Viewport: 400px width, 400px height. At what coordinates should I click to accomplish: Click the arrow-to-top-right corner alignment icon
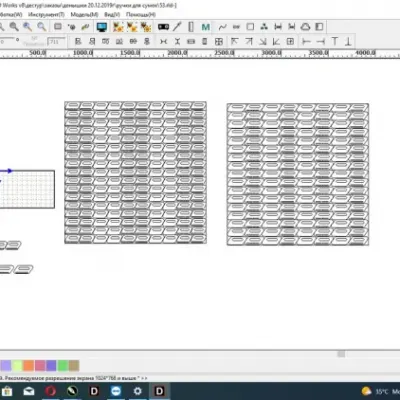(x=249, y=41)
